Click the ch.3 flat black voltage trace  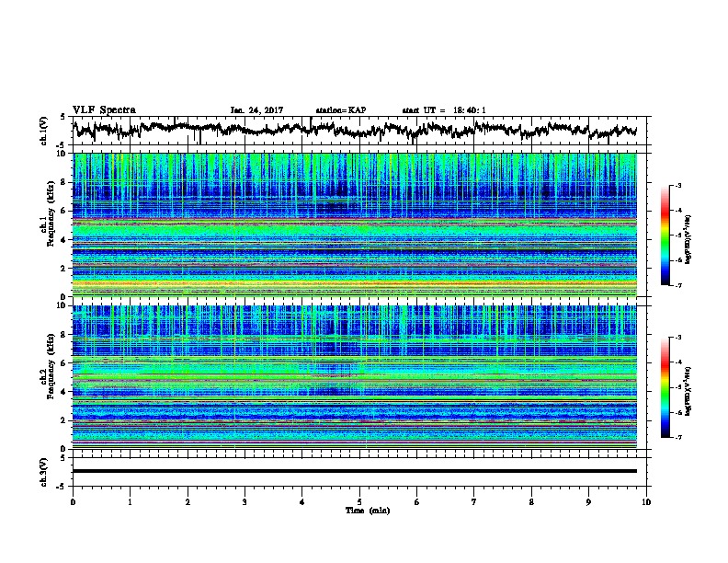coord(355,471)
